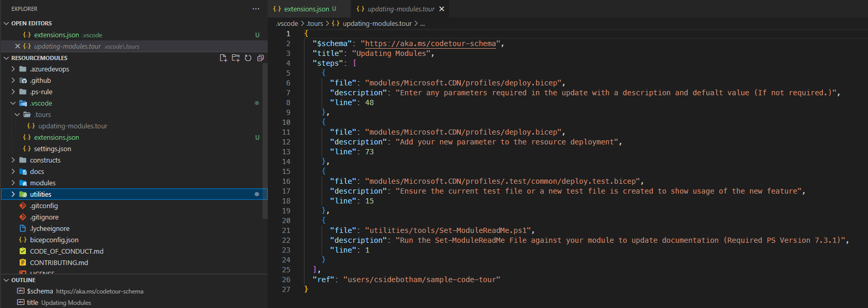Screen dimensions: 868x308
Task: Click the explorer tree vertical scrollbar
Action: click(265, 141)
